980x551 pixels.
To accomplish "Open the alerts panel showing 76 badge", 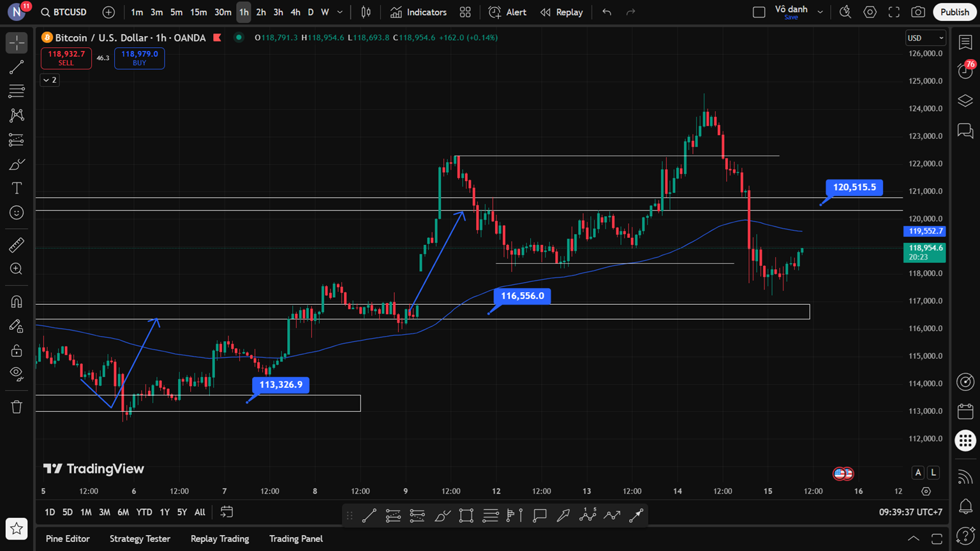I will (965, 70).
